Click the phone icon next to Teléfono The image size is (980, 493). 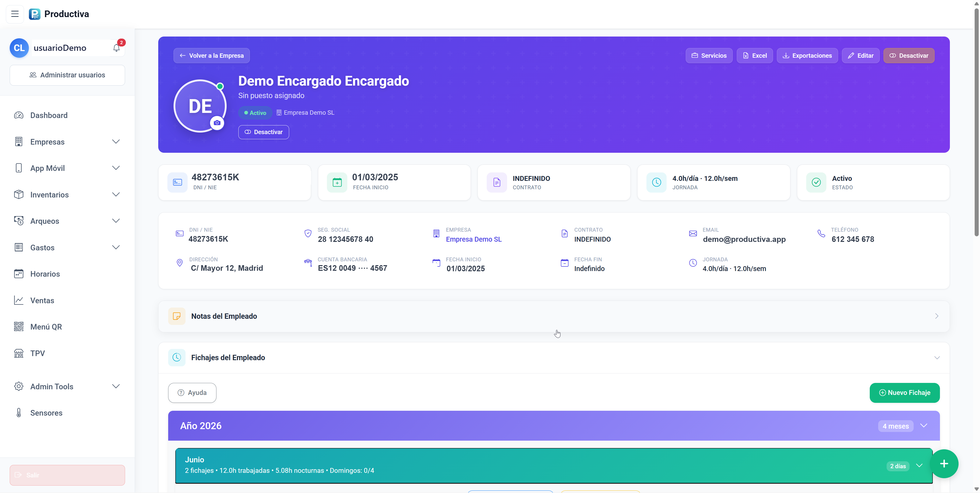[821, 233]
